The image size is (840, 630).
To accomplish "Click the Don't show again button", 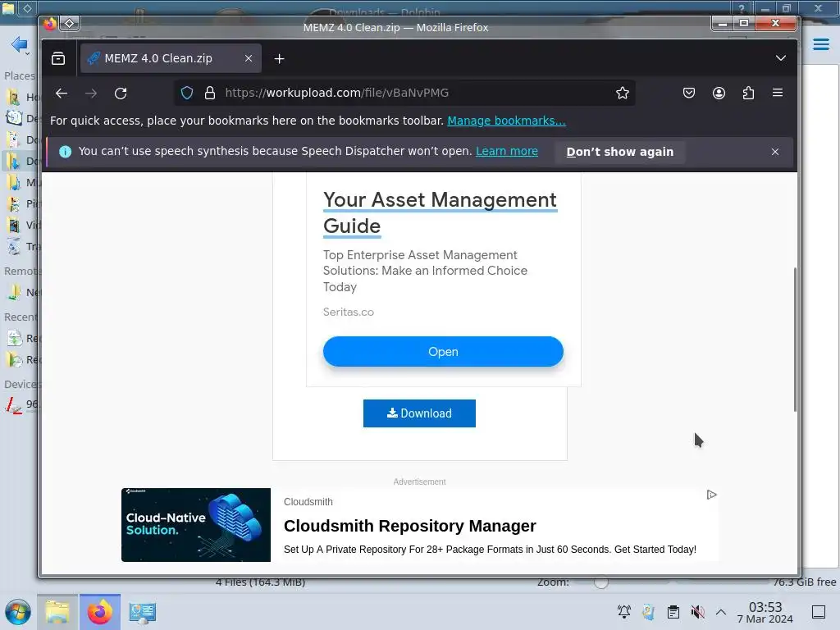I will click(x=620, y=152).
